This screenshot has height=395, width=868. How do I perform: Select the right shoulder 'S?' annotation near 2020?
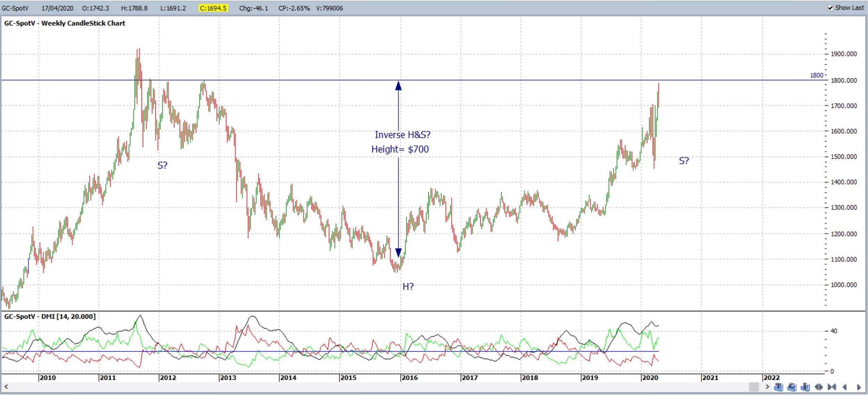684,161
